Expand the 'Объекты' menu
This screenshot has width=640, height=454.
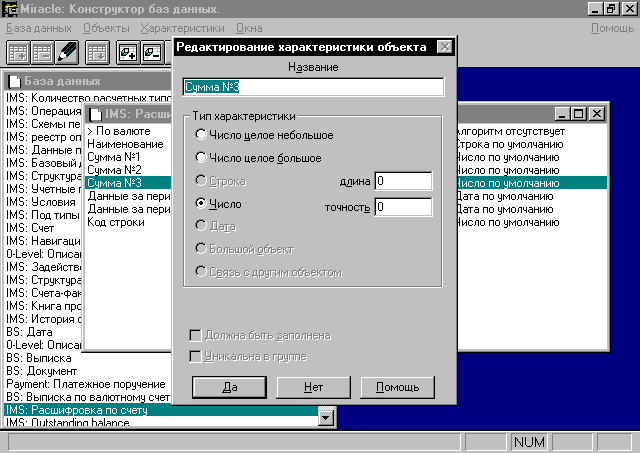pyautogui.click(x=107, y=28)
